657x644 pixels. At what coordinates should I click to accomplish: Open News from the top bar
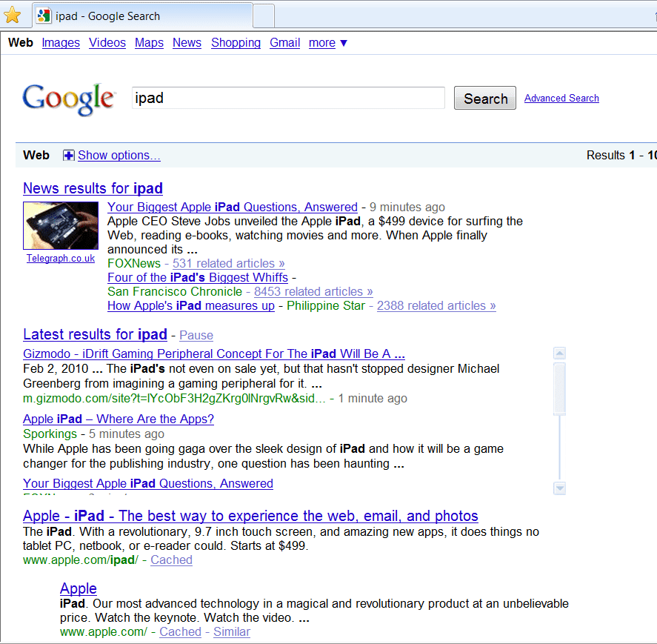(x=187, y=43)
